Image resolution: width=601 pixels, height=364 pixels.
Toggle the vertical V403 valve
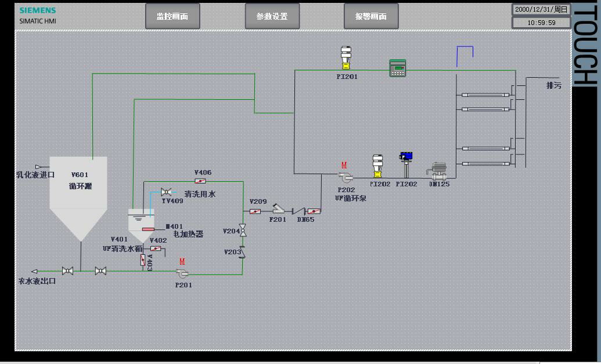(143, 260)
